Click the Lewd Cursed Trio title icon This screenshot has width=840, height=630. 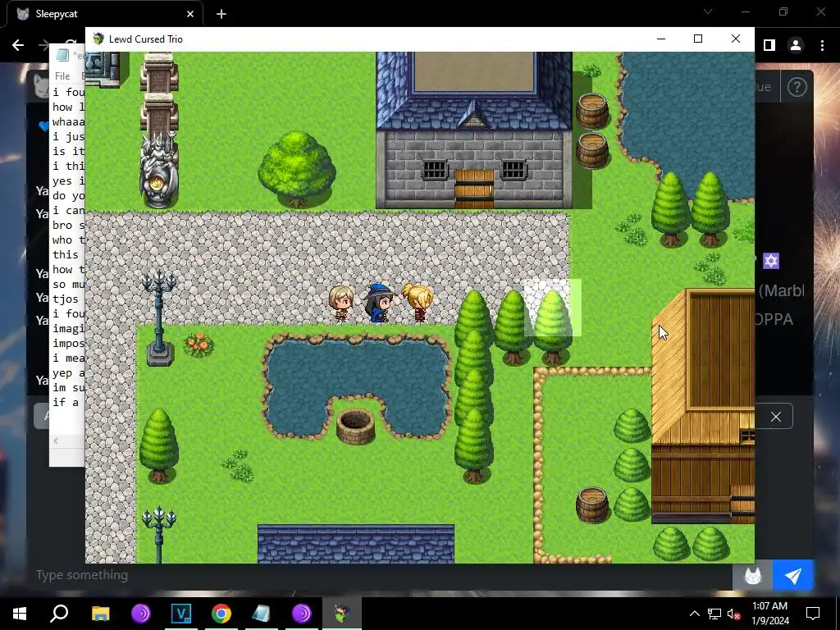(x=98, y=39)
